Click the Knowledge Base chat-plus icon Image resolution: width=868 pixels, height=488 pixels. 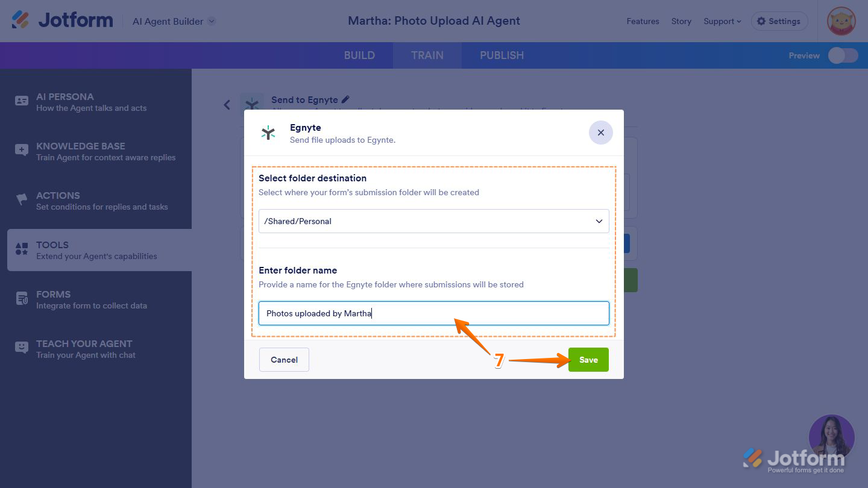pyautogui.click(x=22, y=151)
